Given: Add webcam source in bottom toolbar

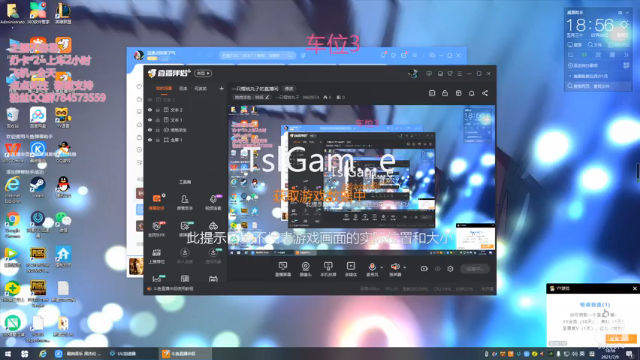Looking at the screenshot, I should point(305,269).
